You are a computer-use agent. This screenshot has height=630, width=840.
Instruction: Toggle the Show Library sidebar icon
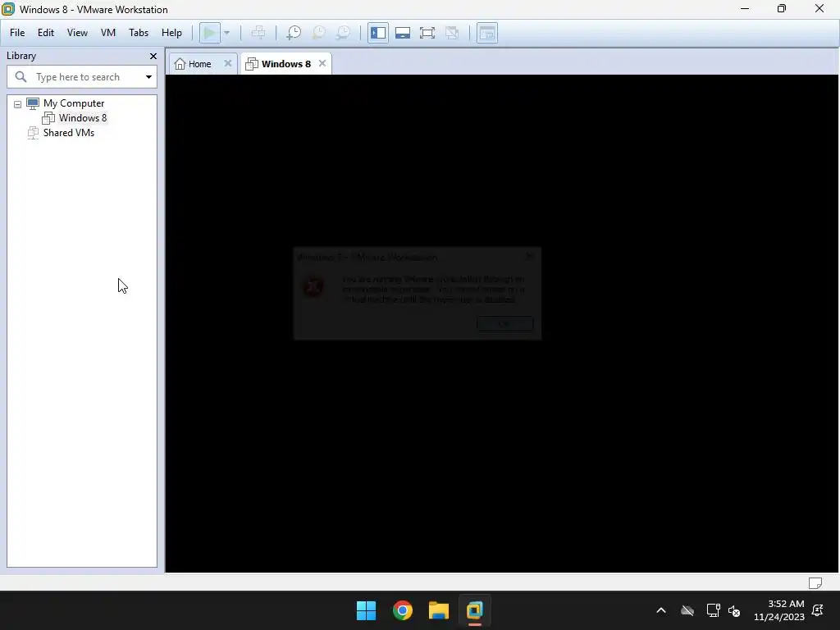tap(377, 33)
